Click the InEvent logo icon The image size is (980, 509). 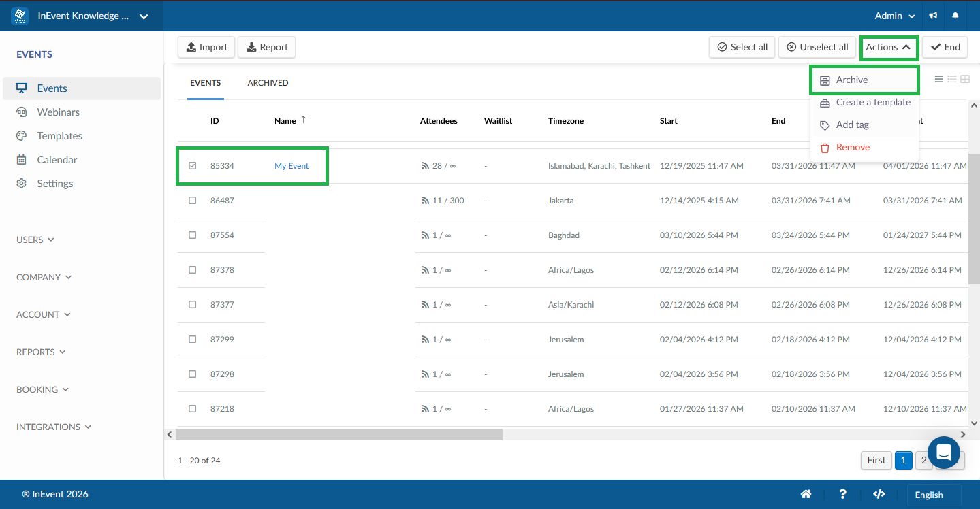coord(20,16)
